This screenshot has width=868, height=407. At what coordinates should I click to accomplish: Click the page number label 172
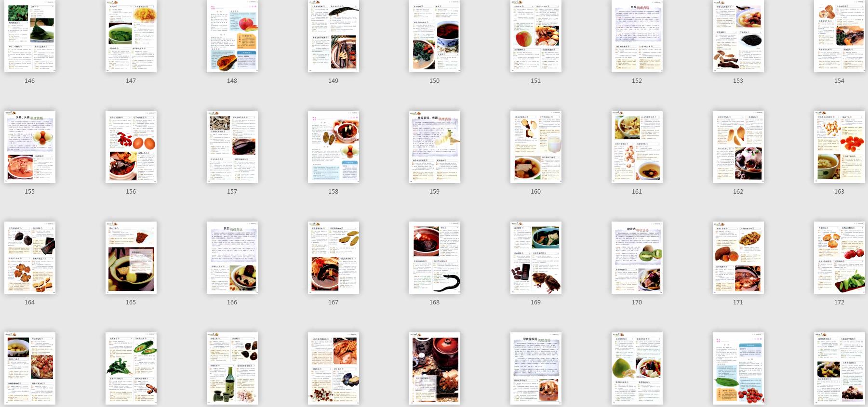pos(839,302)
